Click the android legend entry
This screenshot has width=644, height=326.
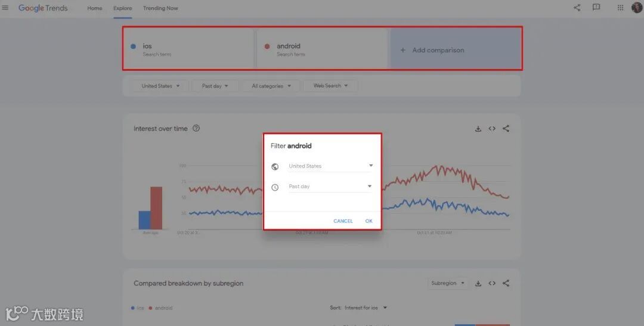160,308
